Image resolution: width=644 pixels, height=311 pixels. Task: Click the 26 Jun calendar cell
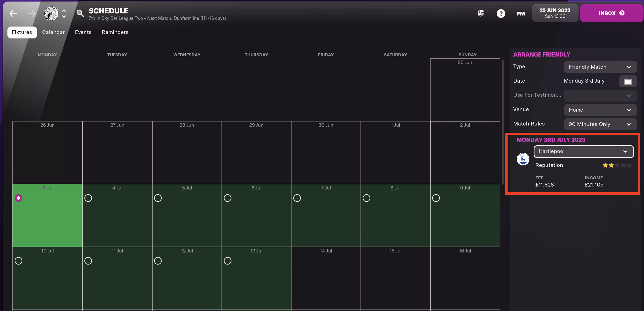point(47,153)
